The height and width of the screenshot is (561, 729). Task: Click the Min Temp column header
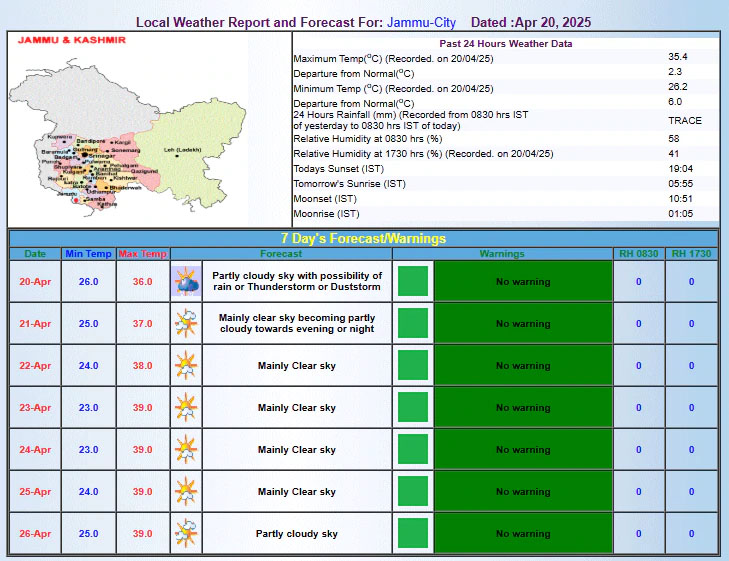pos(89,254)
